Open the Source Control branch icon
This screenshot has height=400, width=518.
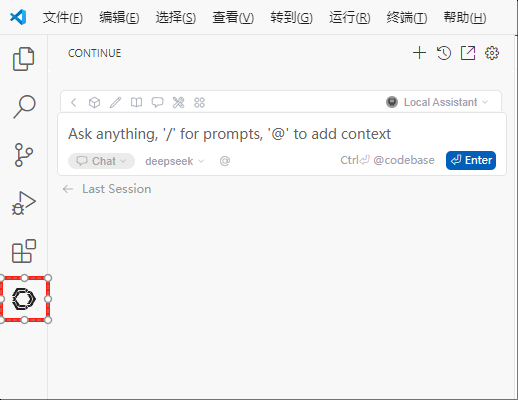[24, 155]
